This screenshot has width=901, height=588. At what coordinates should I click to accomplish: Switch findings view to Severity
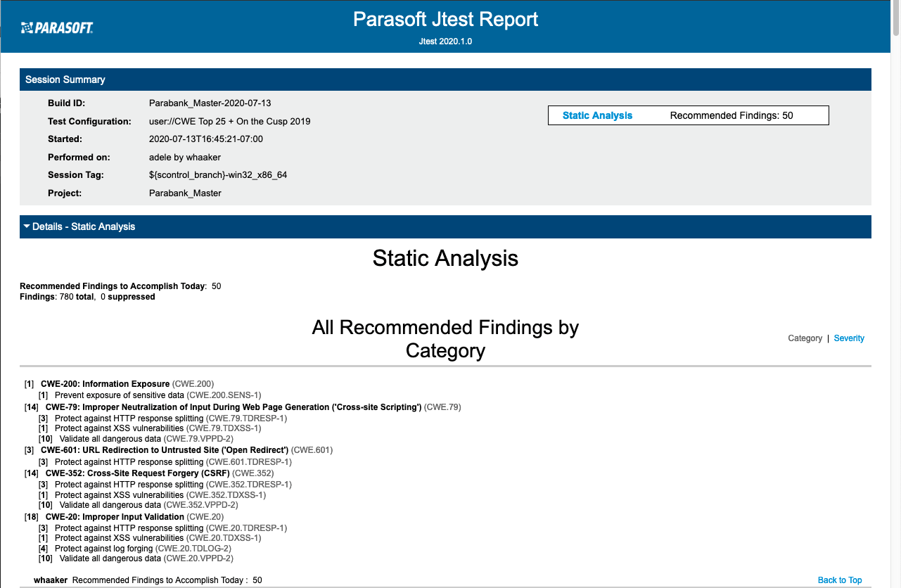click(x=849, y=338)
